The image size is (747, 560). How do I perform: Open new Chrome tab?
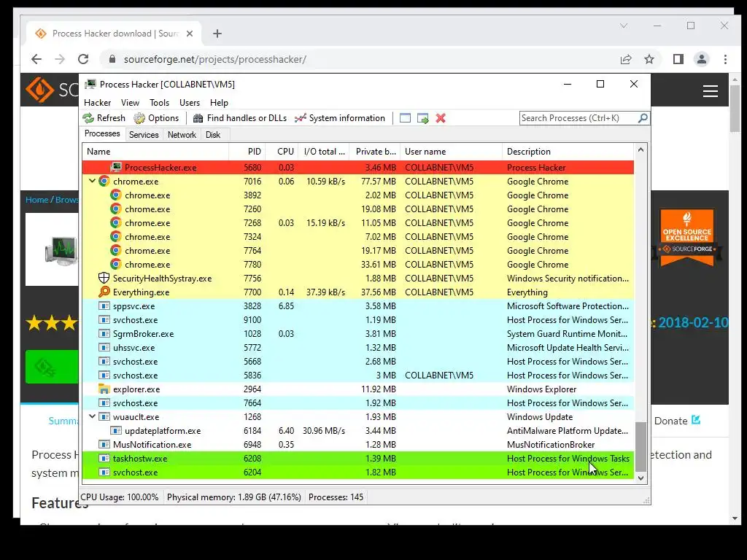(x=217, y=34)
